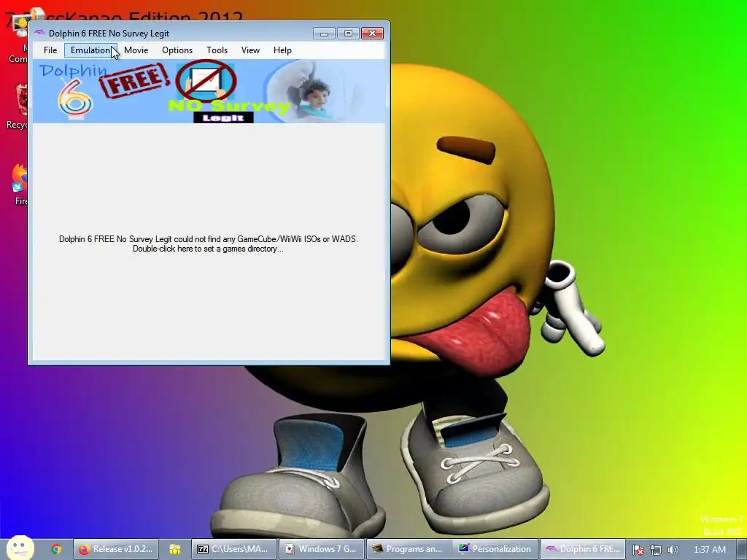747x560 pixels.
Task: Click the Show desktop button
Action: click(x=742, y=549)
